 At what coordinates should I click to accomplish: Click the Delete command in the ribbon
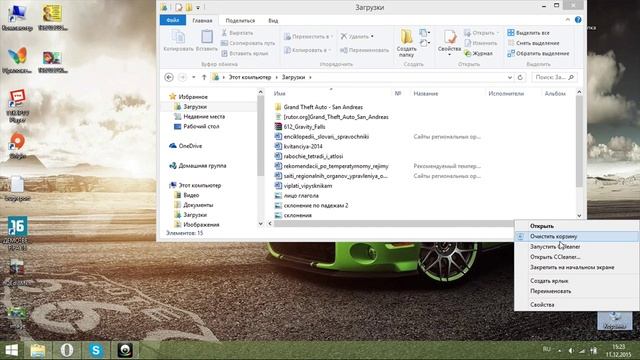point(357,36)
